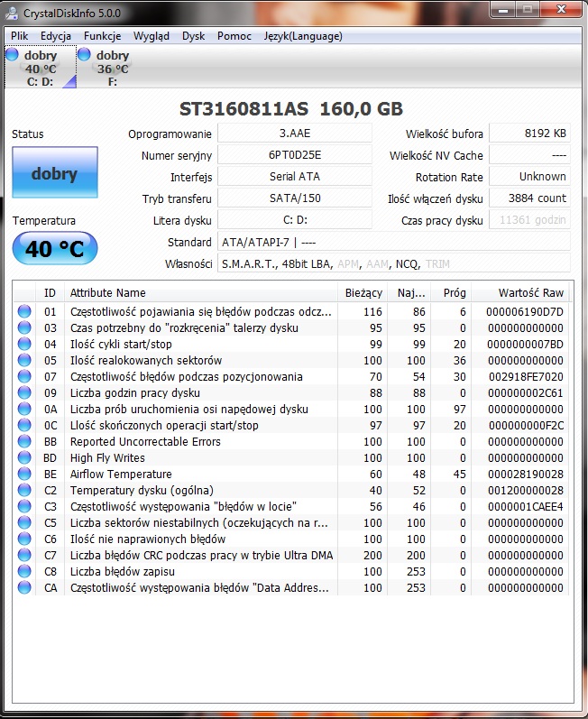Viewport: 588px width, 719px height.
Task: Click the ST3160811AS 160,0 GB title
Action: [291, 109]
